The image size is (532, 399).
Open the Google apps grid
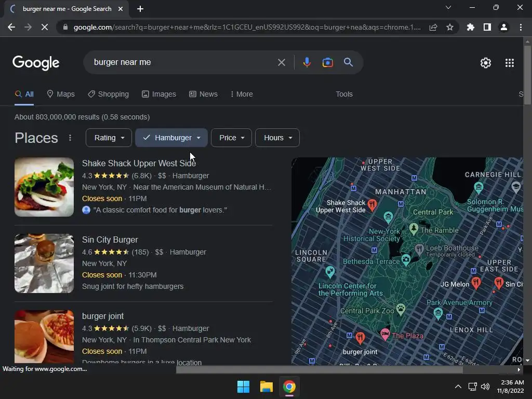click(510, 63)
